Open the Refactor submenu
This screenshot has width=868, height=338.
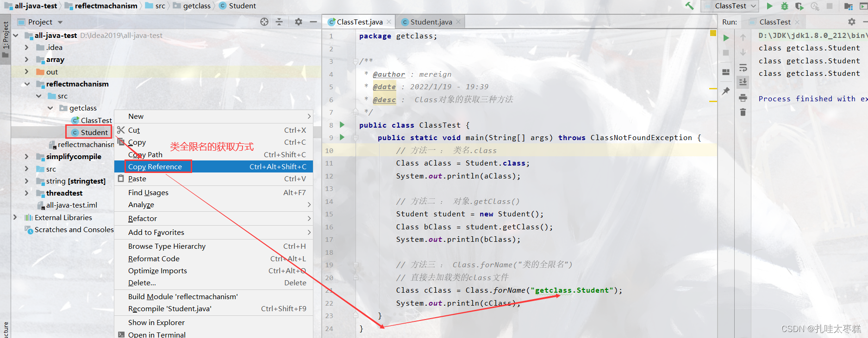tap(214, 218)
